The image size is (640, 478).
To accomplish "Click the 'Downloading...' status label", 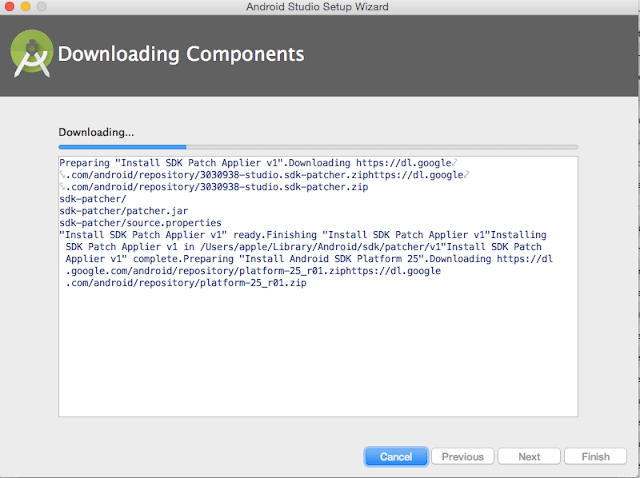I will (96, 132).
